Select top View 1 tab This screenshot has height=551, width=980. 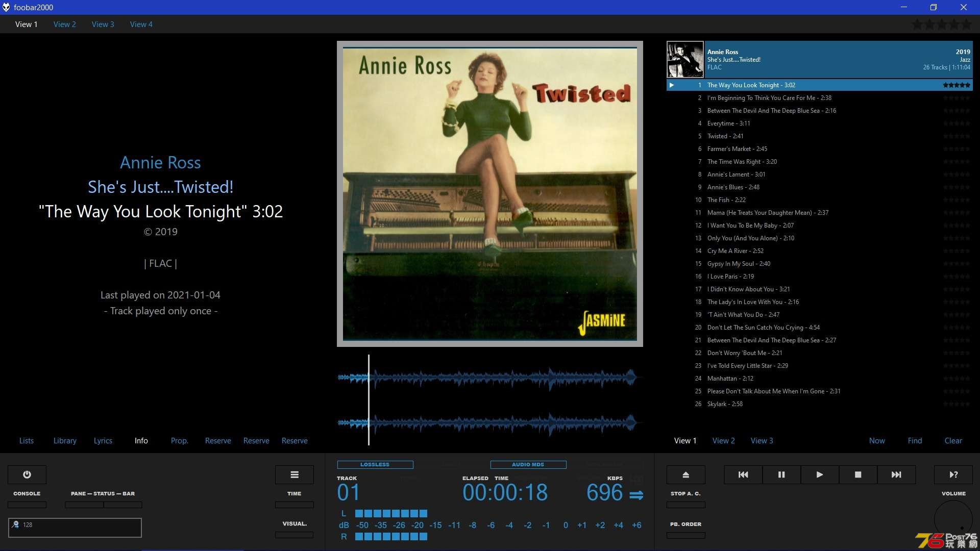[27, 24]
